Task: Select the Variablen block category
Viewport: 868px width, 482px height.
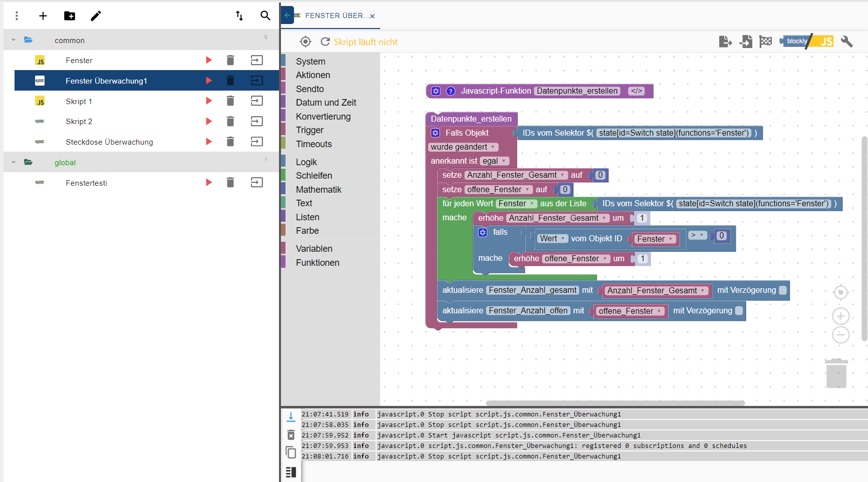Action: [314, 249]
